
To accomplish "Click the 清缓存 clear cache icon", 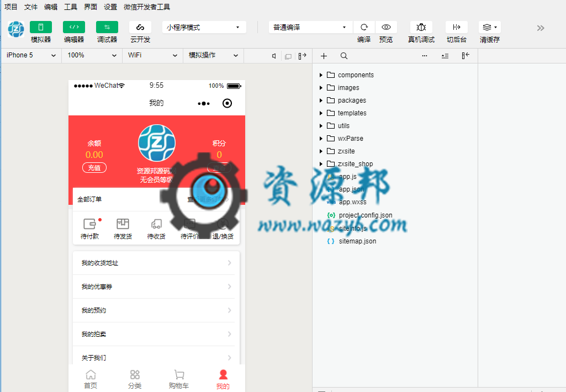I will coord(490,27).
